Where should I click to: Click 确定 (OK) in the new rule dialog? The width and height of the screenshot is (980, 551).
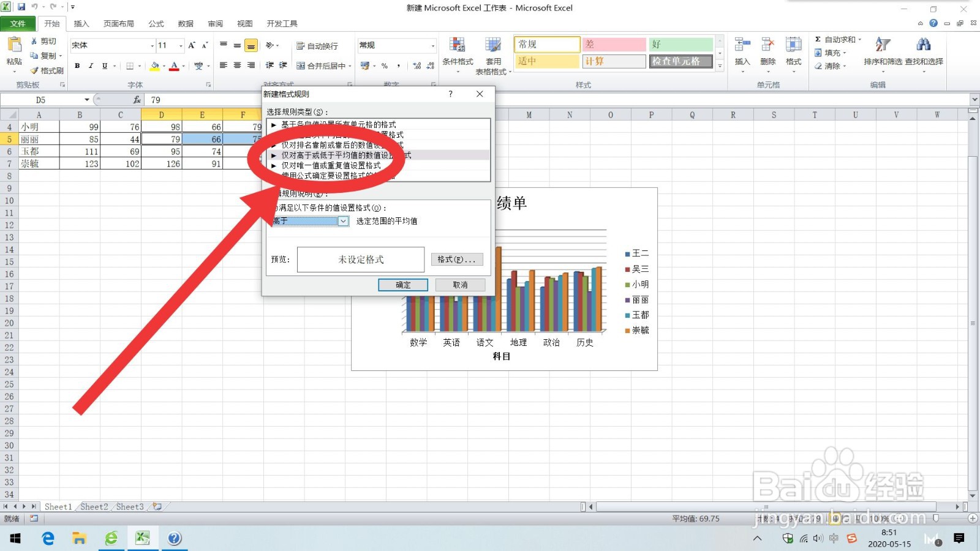coord(403,285)
